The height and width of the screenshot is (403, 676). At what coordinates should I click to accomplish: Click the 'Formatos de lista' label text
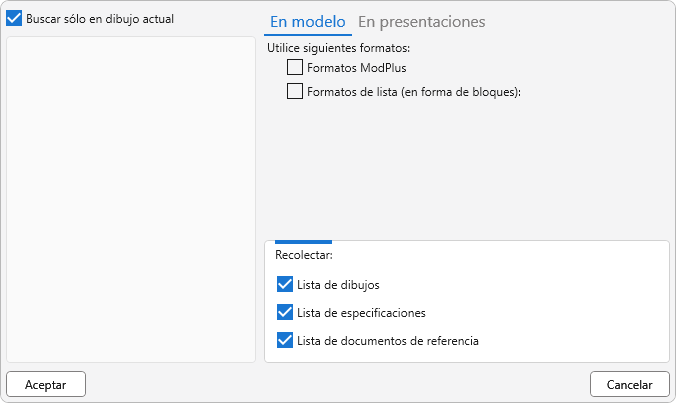pyautogui.click(x=415, y=91)
